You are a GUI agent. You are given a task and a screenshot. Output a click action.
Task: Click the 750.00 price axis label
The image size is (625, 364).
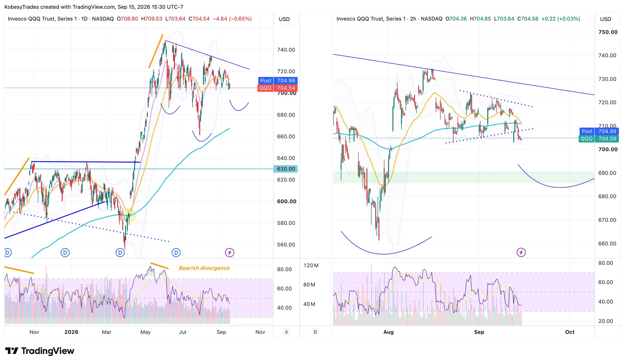608,32
